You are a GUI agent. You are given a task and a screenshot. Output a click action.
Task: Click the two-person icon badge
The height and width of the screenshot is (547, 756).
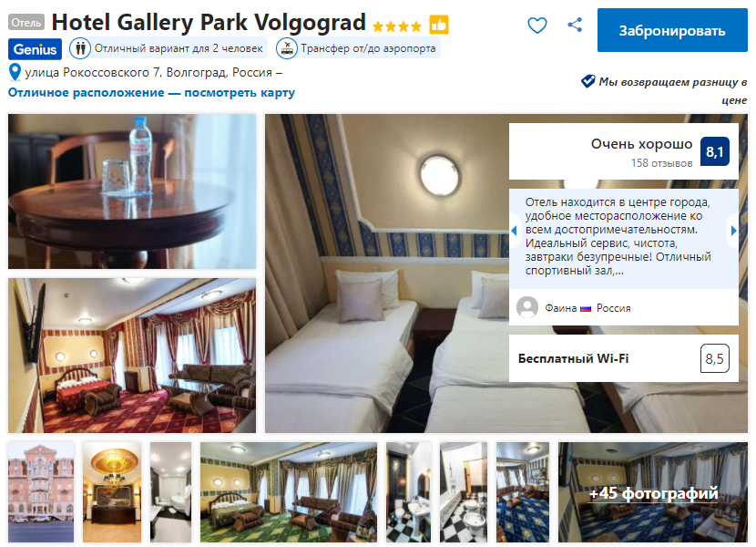[80, 48]
